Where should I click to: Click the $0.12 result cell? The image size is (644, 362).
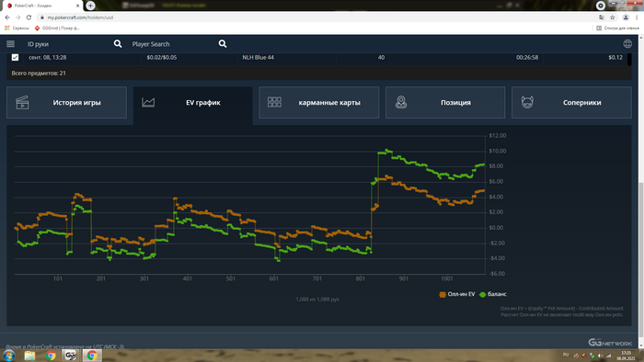click(615, 57)
